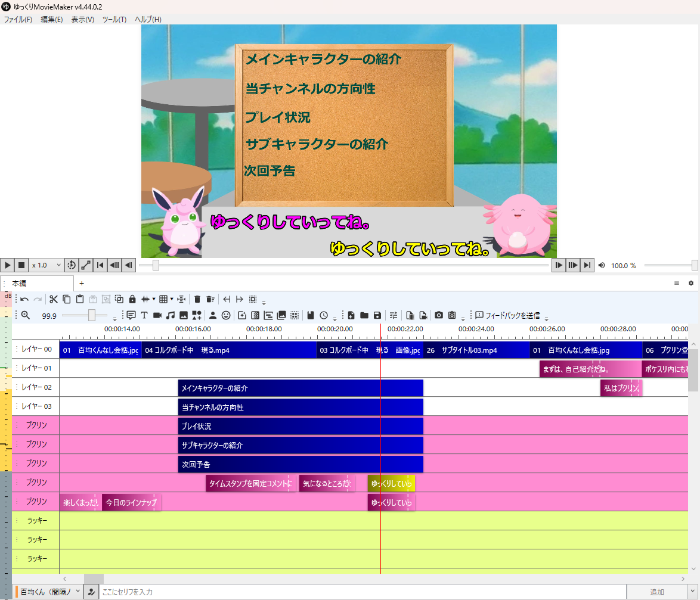The height and width of the screenshot is (600, 700).
Task: Open the 表示(V) menu
Action: pyautogui.click(x=83, y=19)
